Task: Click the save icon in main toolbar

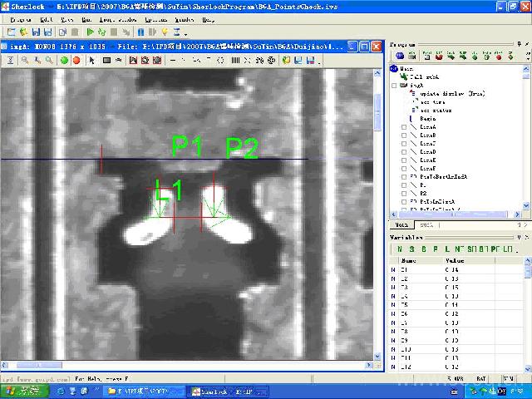Action: [x=36, y=32]
